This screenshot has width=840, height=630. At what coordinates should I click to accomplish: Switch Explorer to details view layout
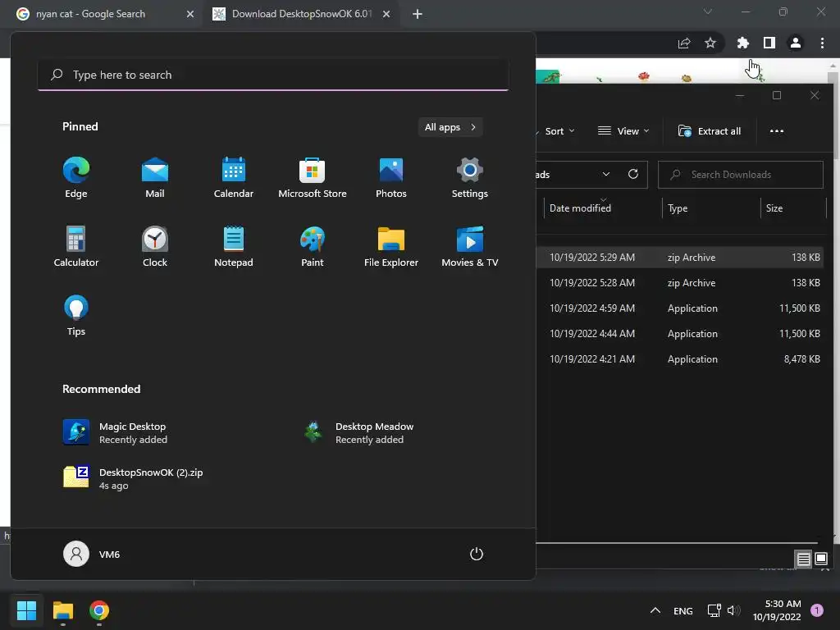(x=803, y=559)
